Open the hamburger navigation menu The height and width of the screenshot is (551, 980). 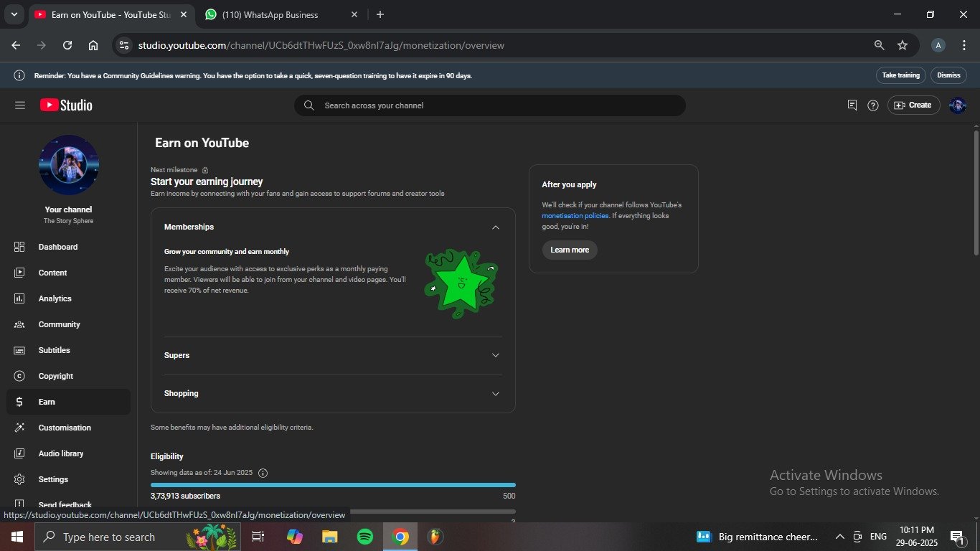pyautogui.click(x=20, y=105)
